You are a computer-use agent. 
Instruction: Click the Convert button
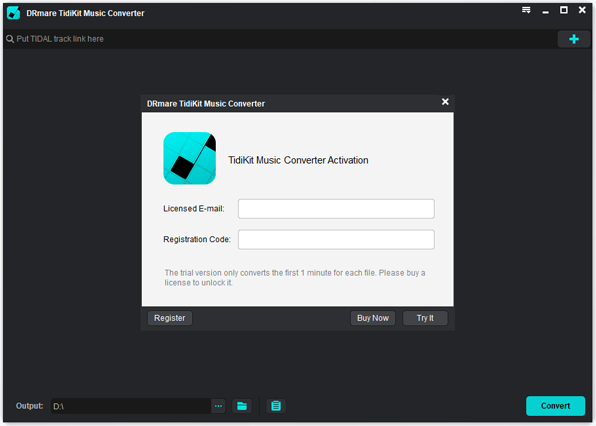(555, 406)
